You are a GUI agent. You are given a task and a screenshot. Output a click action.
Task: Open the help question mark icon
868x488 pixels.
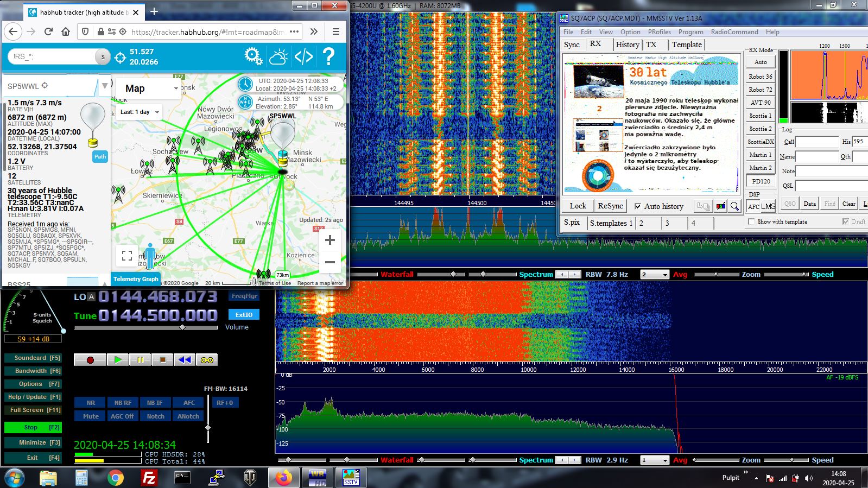click(328, 56)
